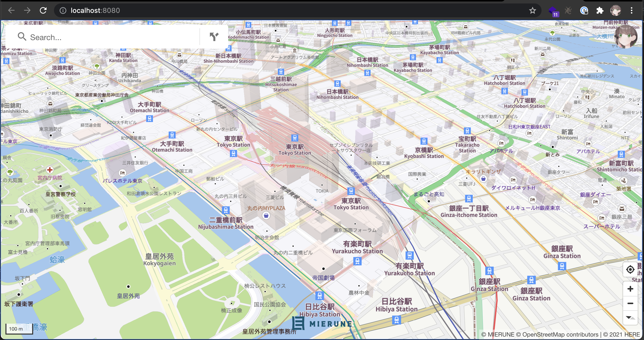Zoom out with the minus button

[x=630, y=303]
